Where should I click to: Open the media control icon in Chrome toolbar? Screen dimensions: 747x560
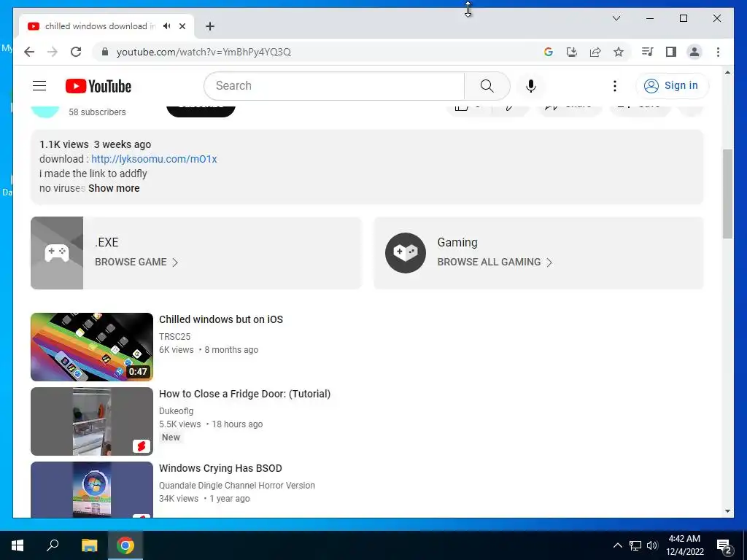coord(648,52)
